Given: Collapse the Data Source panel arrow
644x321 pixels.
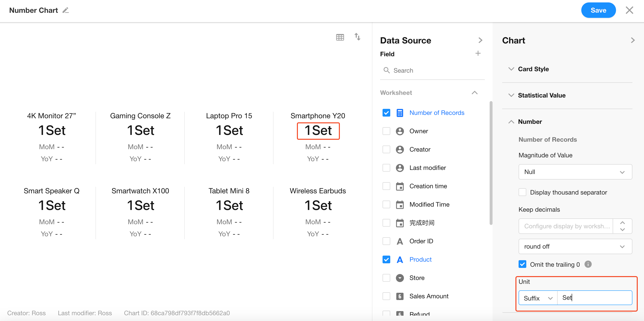Looking at the screenshot, I should pos(480,40).
